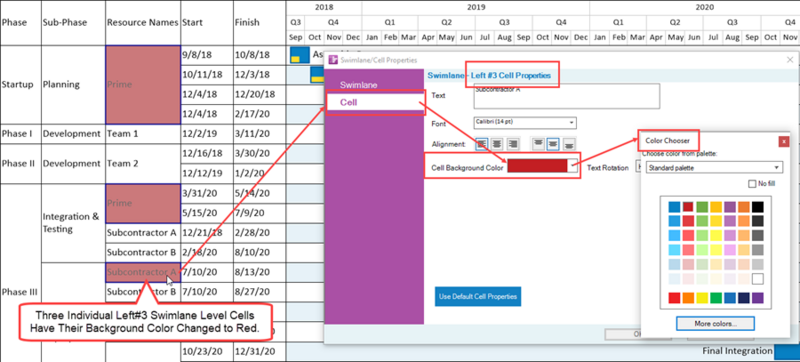Click the Swimlane/Cell Properties title bar app icon

[x=334, y=60]
